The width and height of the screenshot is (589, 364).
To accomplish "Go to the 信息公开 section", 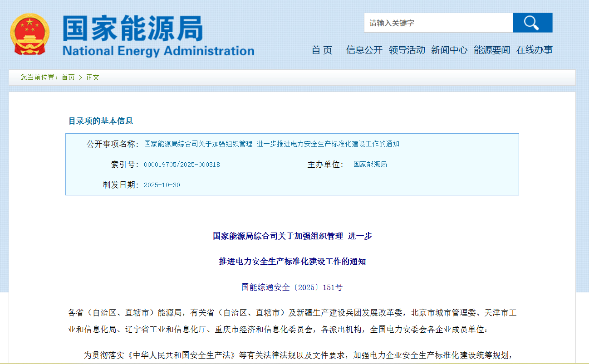I will point(364,50).
